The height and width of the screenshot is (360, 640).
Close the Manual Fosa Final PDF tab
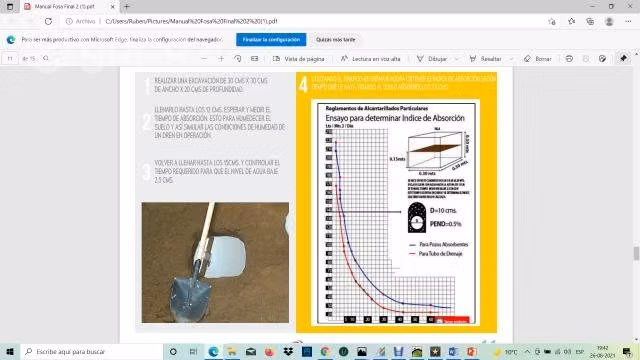tap(113, 7)
